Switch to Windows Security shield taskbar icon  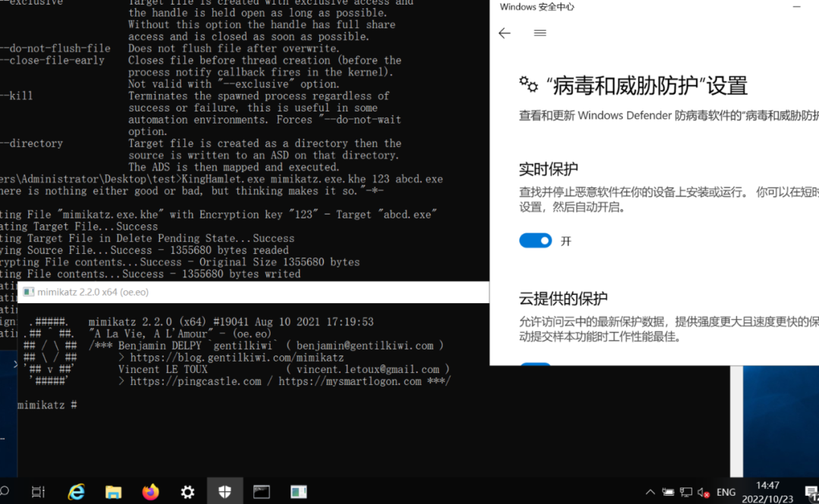(x=224, y=491)
